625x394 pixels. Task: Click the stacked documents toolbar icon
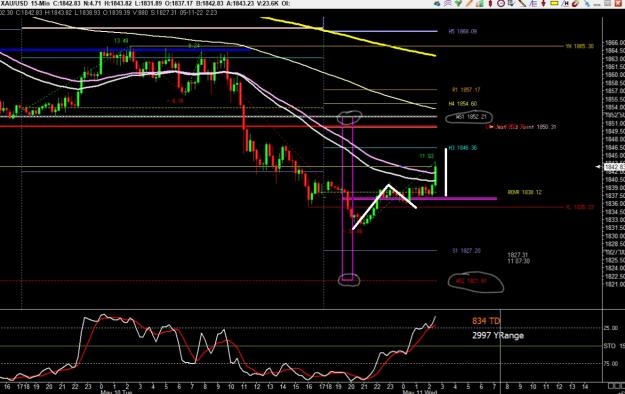point(511,3)
